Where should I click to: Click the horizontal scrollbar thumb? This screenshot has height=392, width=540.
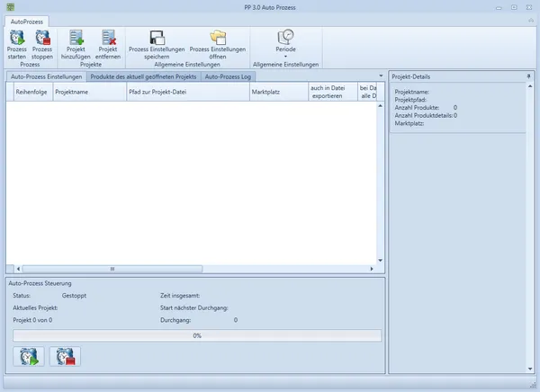112,269
